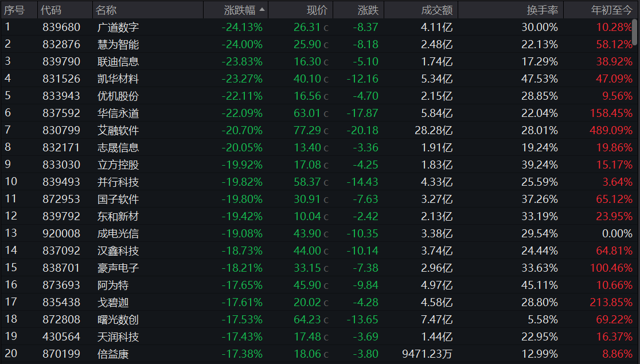Image resolution: width=640 pixels, height=364 pixels.
Task: Click the 0.00% year-to-date value
Action: coord(617,233)
